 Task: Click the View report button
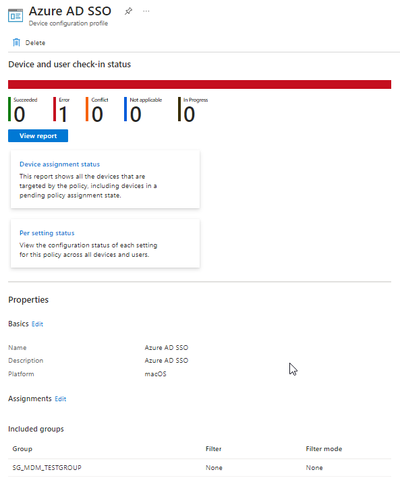38,136
